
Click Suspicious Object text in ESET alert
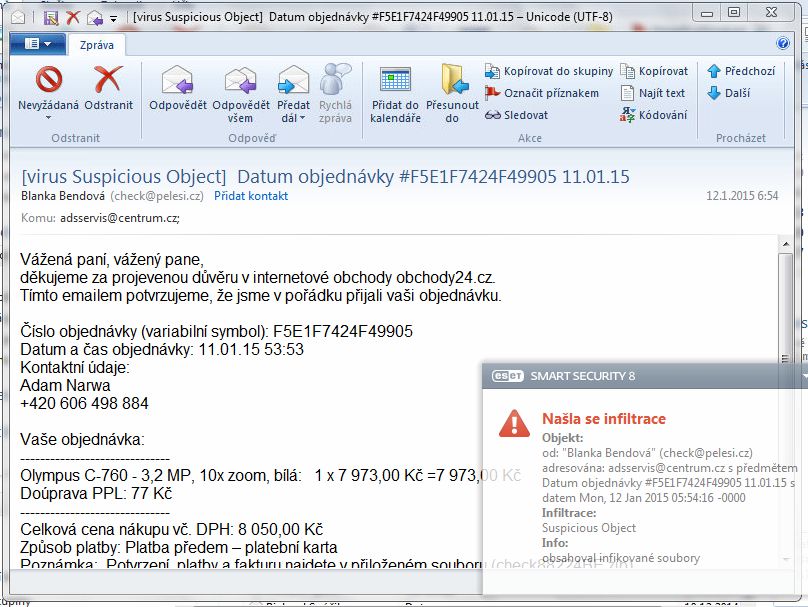point(589,528)
